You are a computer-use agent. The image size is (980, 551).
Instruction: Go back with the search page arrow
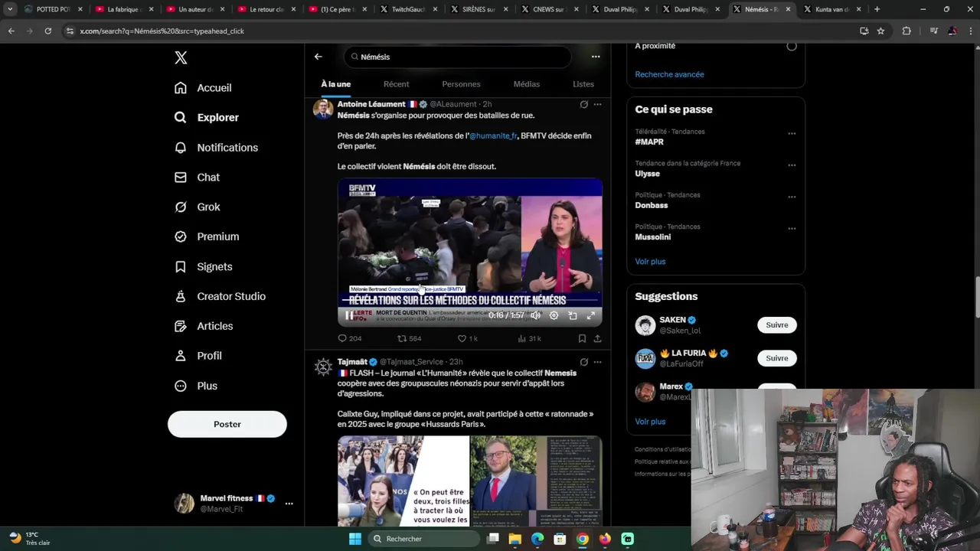(x=318, y=57)
